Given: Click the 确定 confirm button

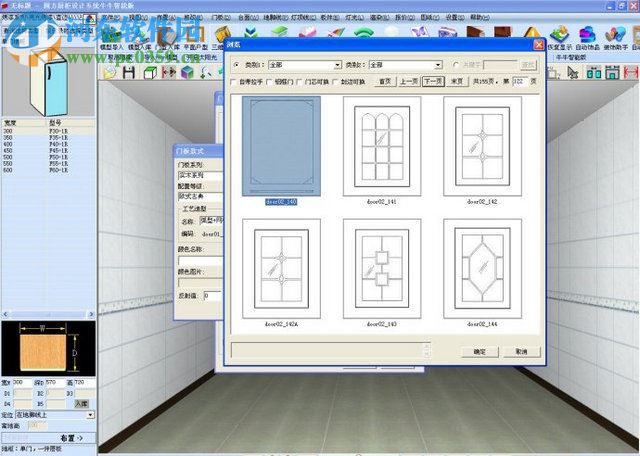Looking at the screenshot, I should pyautogui.click(x=480, y=351).
